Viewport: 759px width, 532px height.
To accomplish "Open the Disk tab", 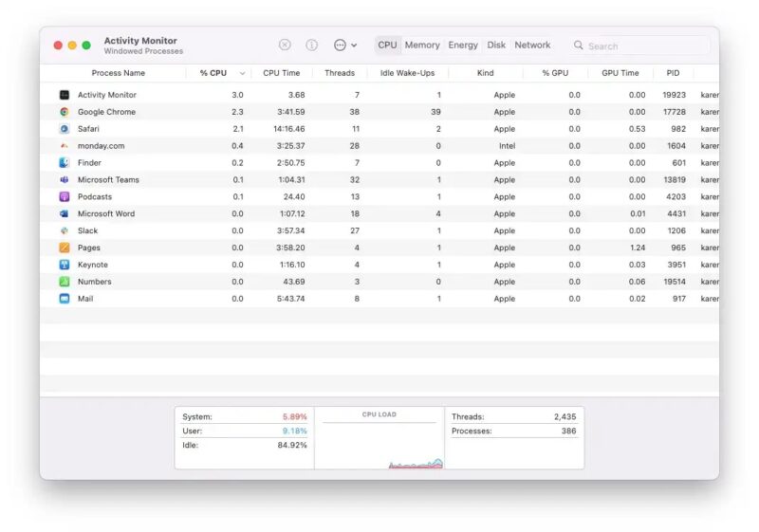I will tap(496, 45).
